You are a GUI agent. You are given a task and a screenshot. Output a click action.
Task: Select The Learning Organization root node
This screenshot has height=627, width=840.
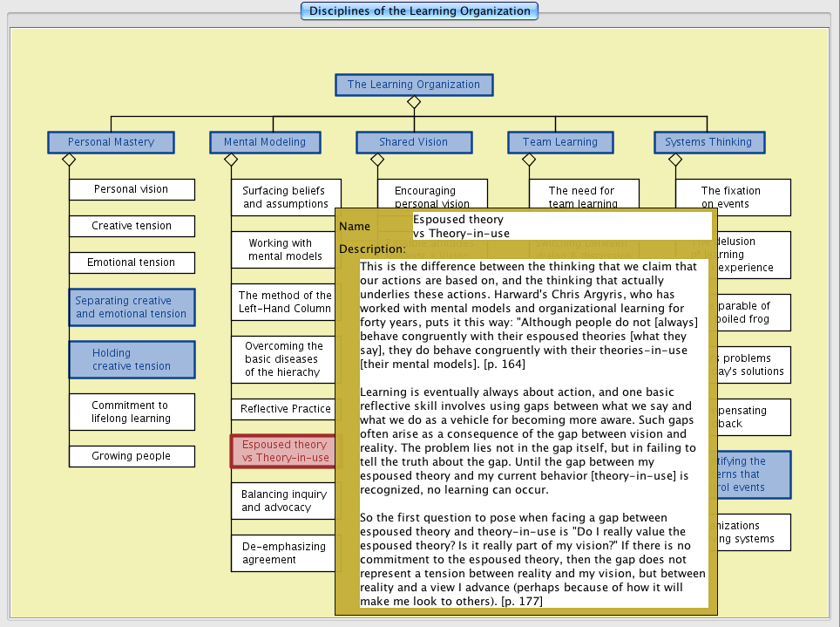tap(414, 85)
